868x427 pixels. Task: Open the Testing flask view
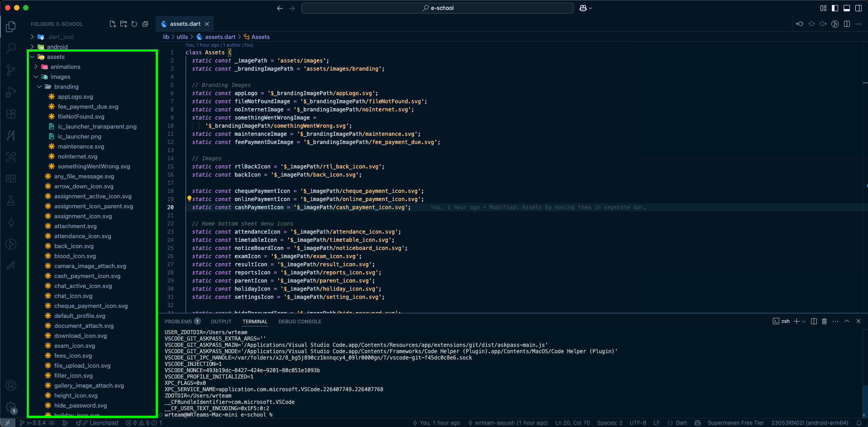(x=11, y=201)
